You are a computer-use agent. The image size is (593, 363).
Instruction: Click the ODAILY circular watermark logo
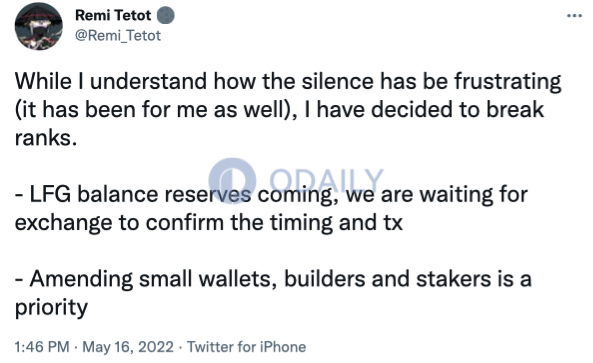click(x=232, y=181)
